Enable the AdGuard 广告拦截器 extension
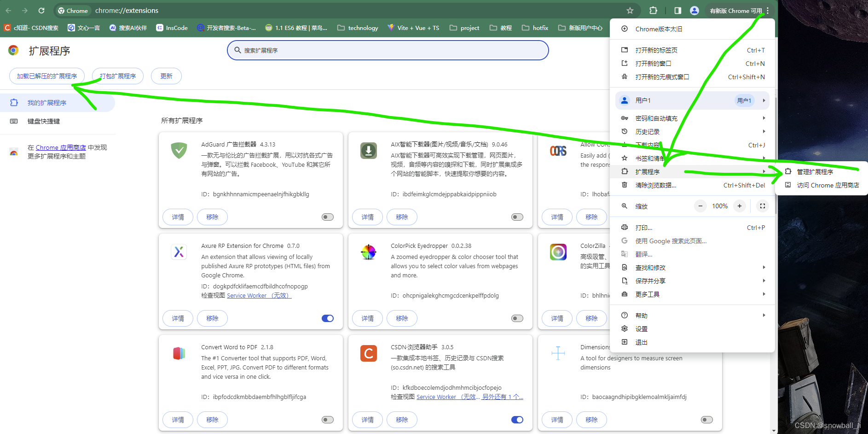Screen dimensions: 868x434 point(327,217)
